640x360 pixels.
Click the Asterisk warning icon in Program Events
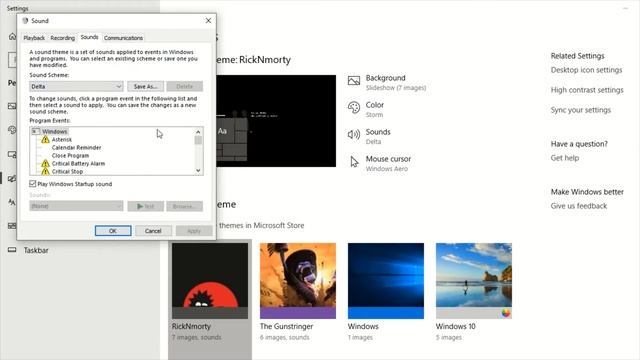45,140
